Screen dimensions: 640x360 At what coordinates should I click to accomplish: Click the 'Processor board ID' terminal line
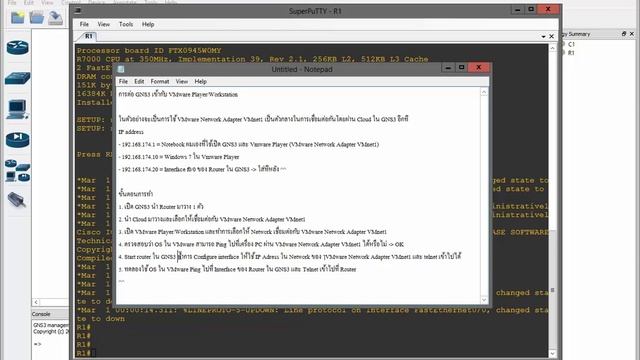[149, 51]
